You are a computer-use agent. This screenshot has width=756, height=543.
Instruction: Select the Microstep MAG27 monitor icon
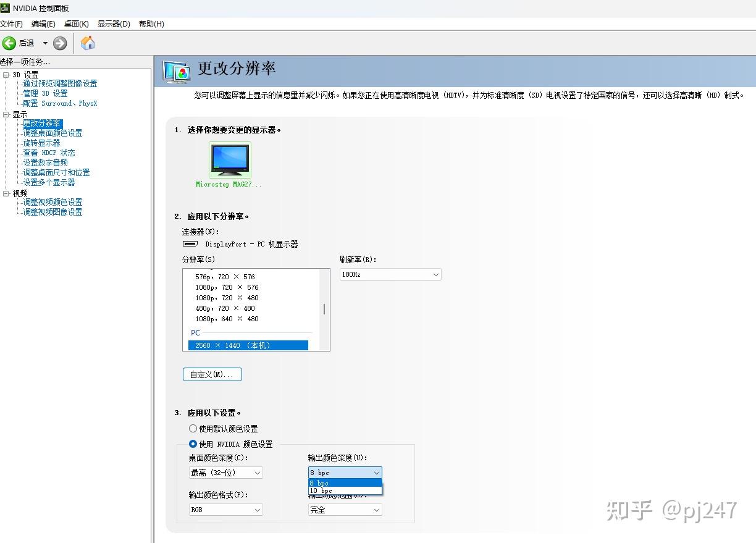229,159
